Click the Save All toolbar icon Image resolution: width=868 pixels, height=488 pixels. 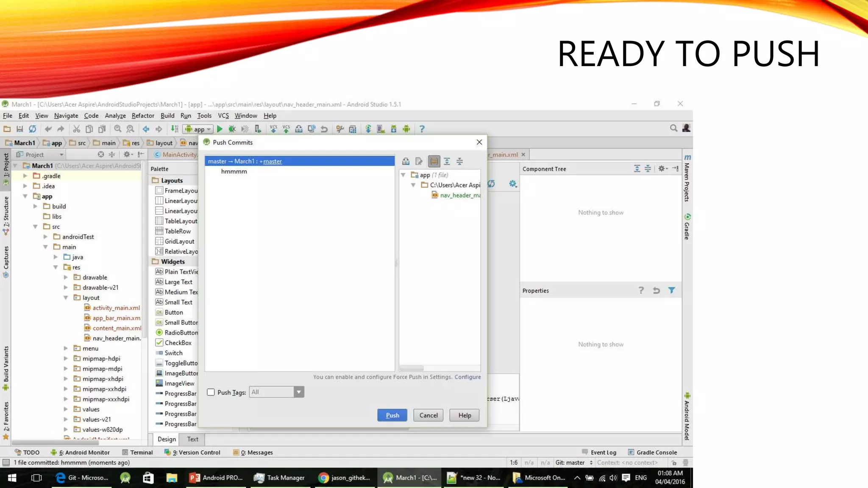(x=19, y=129)
